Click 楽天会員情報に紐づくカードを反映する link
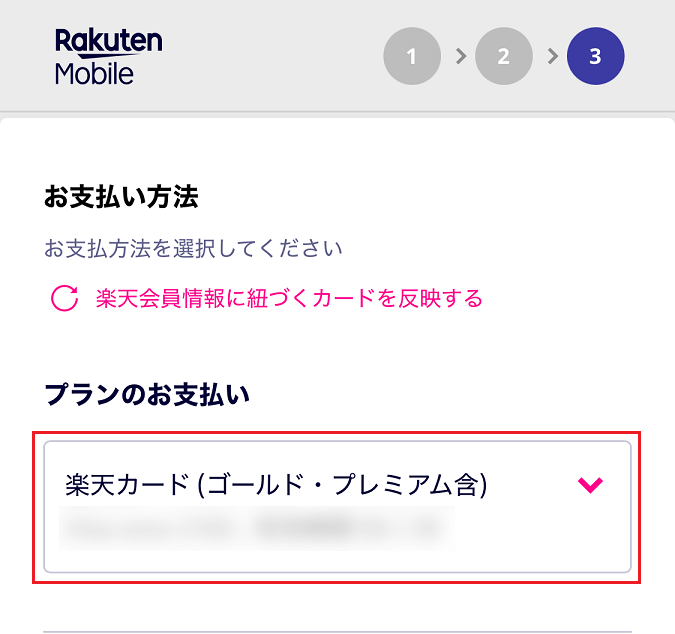 [289, 298]
